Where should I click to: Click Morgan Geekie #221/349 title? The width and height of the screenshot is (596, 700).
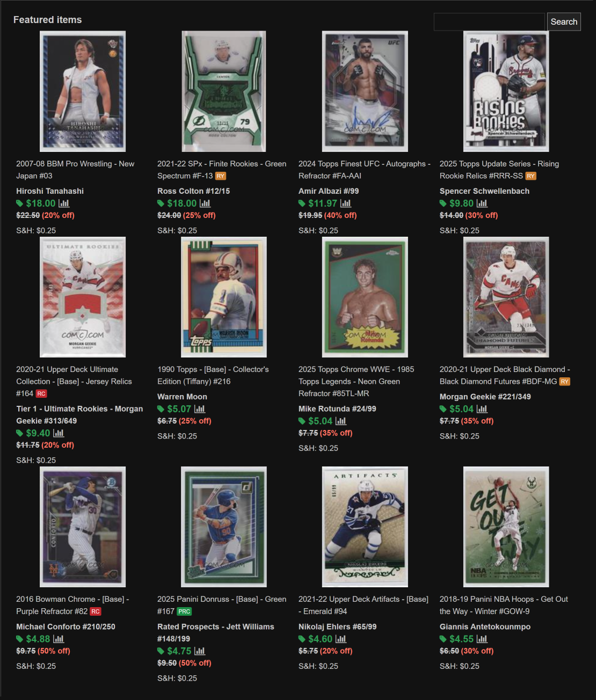(485, 397)
